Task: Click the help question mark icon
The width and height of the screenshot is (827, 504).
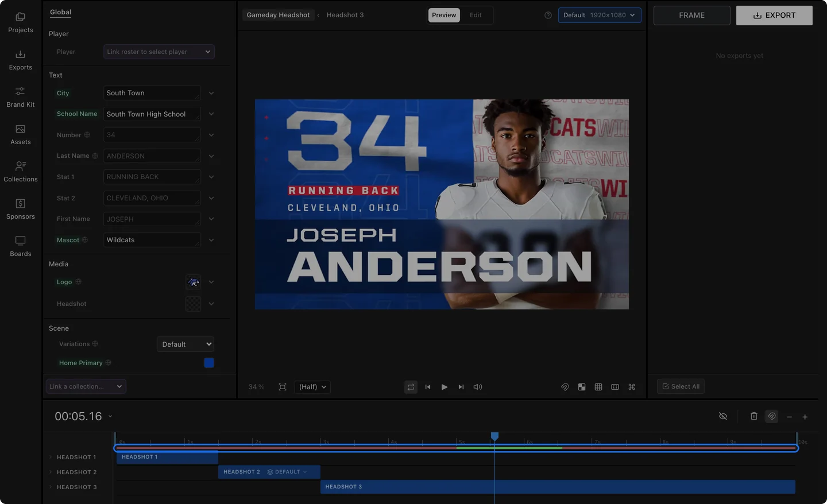Action: pos(548,15)
